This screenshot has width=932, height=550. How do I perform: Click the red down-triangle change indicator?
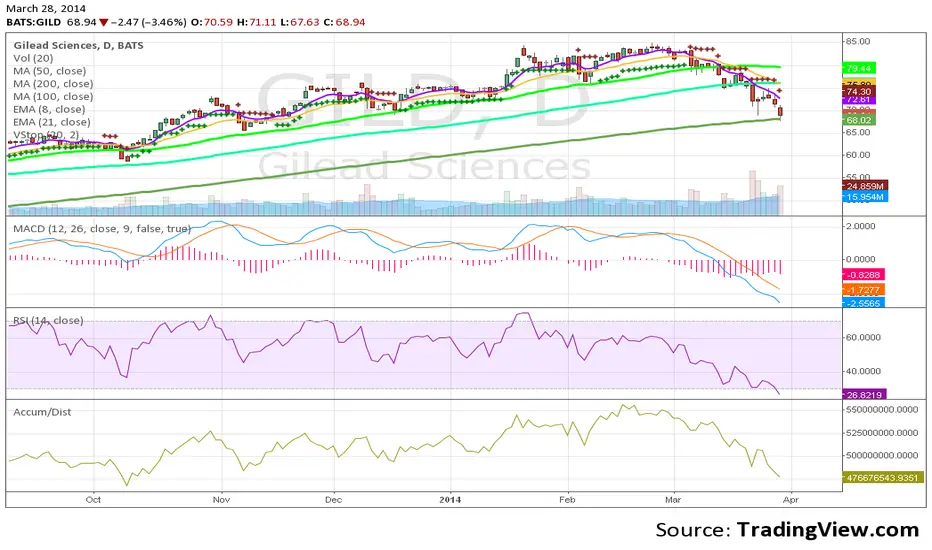tap(103, 23)
